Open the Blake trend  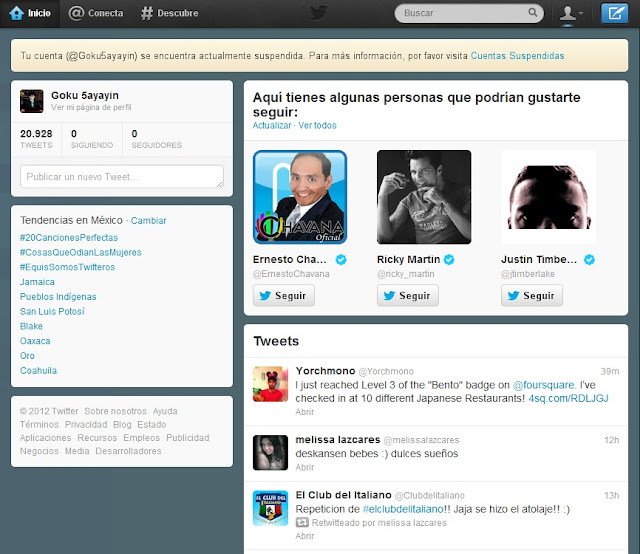click(31, 326)
